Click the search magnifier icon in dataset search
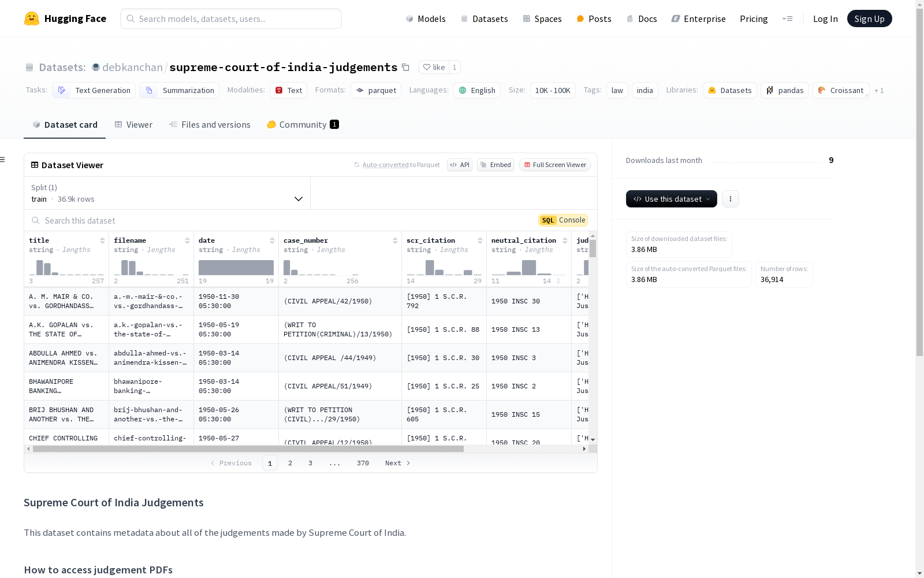Screen dimensions: 924x578 [36, 220]
